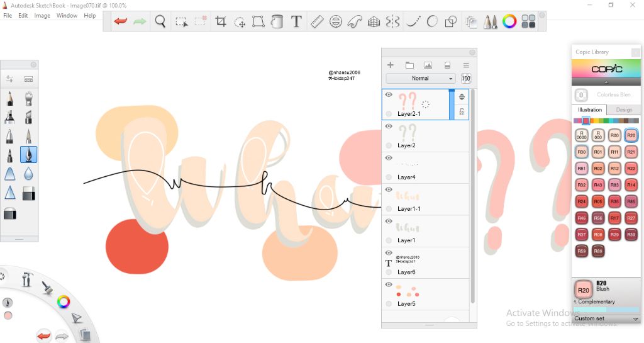644x343 pixels.
Task: Choose the Text tool in the toolbar
Action: point(296,21)
